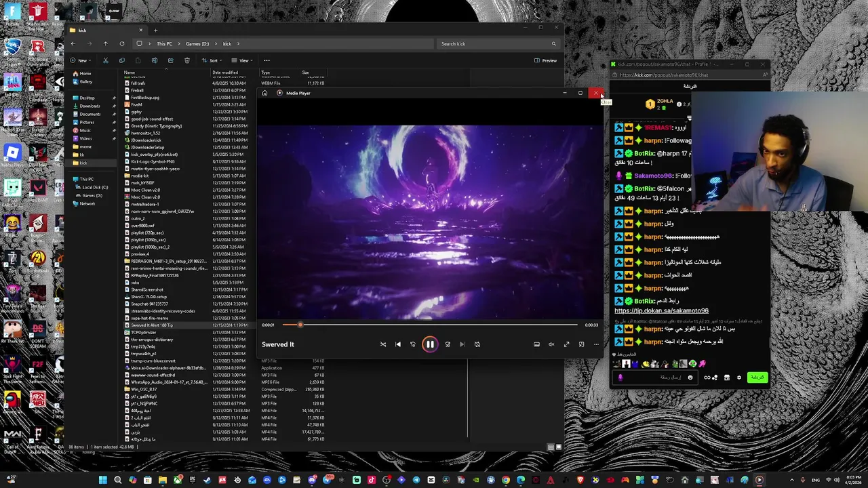Open Music folder in Explorer sidebar
The width and height of the screenshot is (868, 488).
[x=85, y=130]
